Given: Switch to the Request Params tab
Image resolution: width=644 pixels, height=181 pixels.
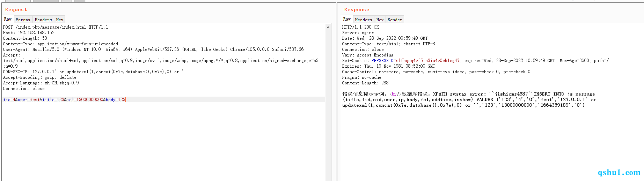Looking at the screenshot, I should [x=23, y=20].
